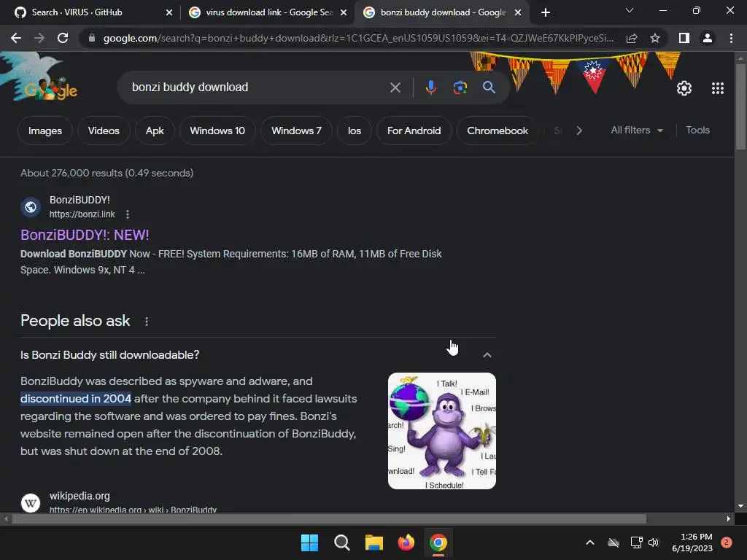The image size is (747, 560).
Task: Open the Bonzi Buddy gorilla thumbnail
Action: [441, 431]
